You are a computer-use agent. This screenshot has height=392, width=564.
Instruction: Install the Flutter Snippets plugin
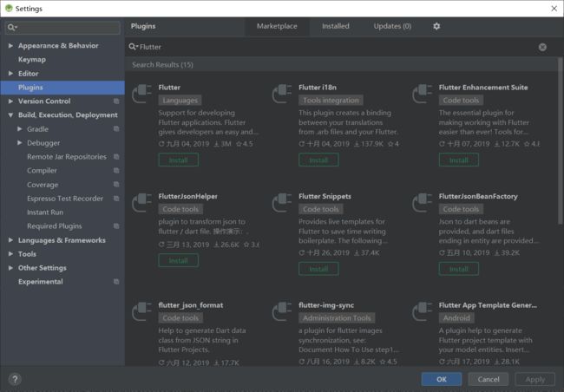tap(318, 269)
